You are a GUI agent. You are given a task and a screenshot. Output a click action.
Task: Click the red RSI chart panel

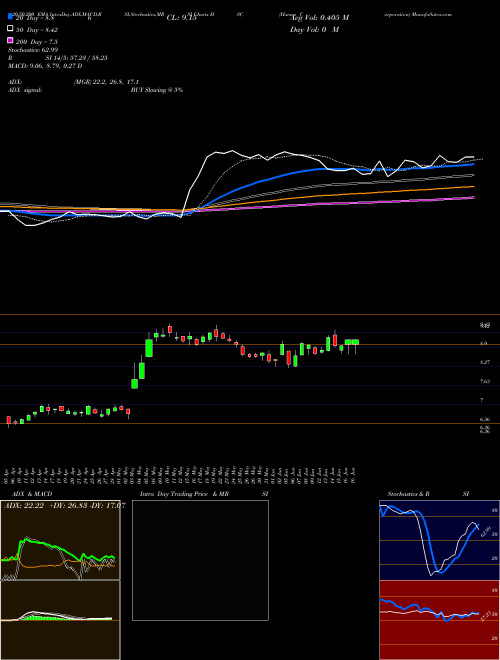tap(439, 620)
